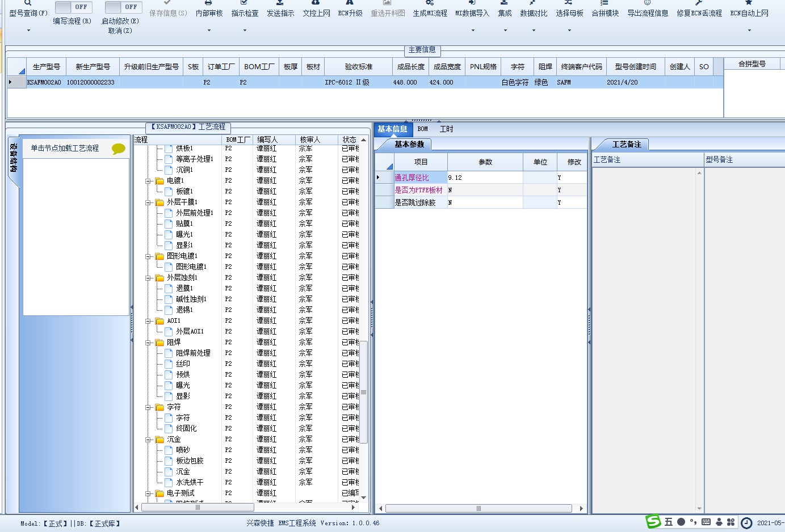Click 生成MI流程 gears icon
Screen dimensions: 785x532
click(430, 3)
